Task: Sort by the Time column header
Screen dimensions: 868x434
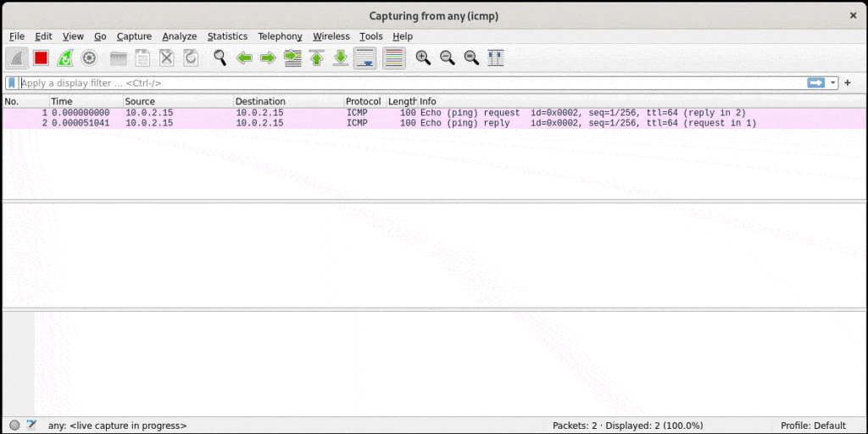Action: (x=86, y=102)
